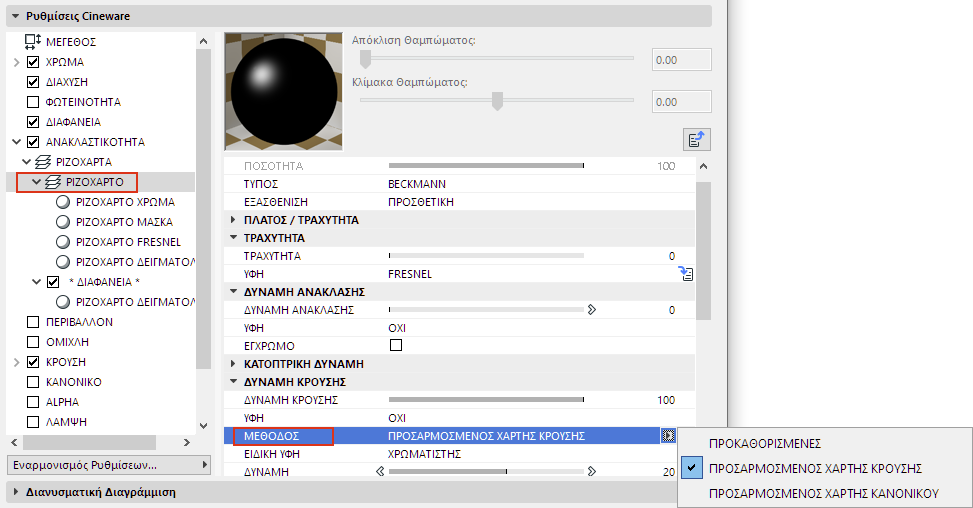
Task: Enable the ΦΩΤΕΙΝΟΤΗΤΑ checkbox
Action: coord(33,102)
